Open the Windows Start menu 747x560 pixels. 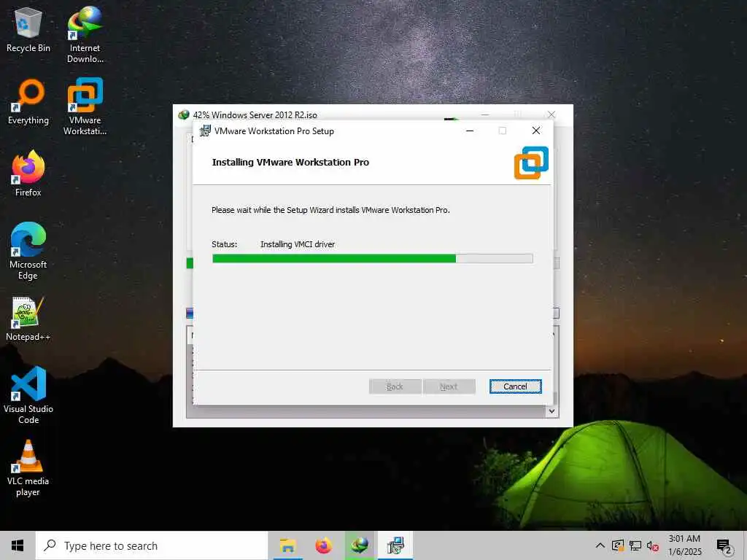pos(18,545)
